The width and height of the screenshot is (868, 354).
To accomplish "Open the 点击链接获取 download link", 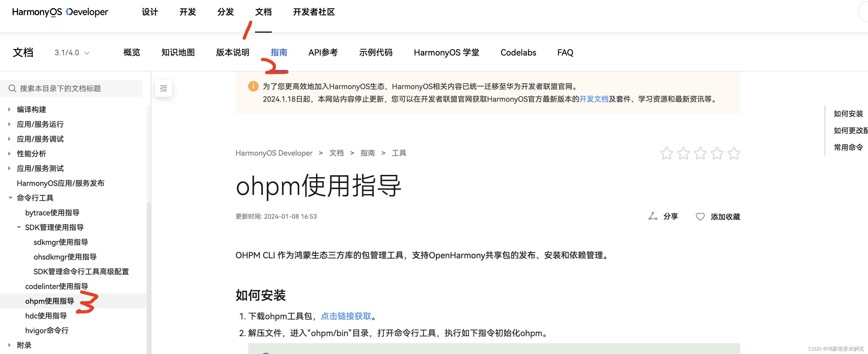I will click(x=346, y=316).
